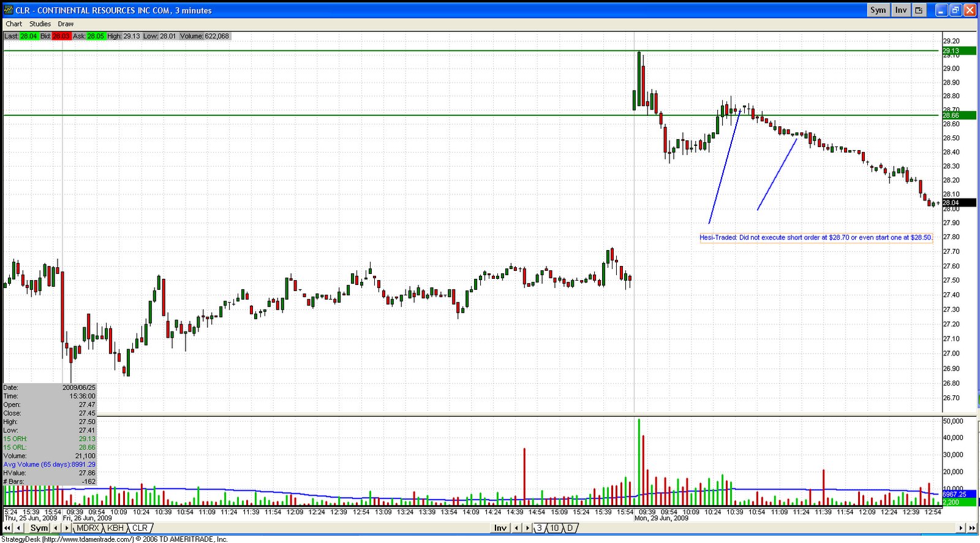Image resolution: width=980 pixels, height=543 pixels.
Task: Click the Avg Volume (65 days) row
Action: [49, 465]
